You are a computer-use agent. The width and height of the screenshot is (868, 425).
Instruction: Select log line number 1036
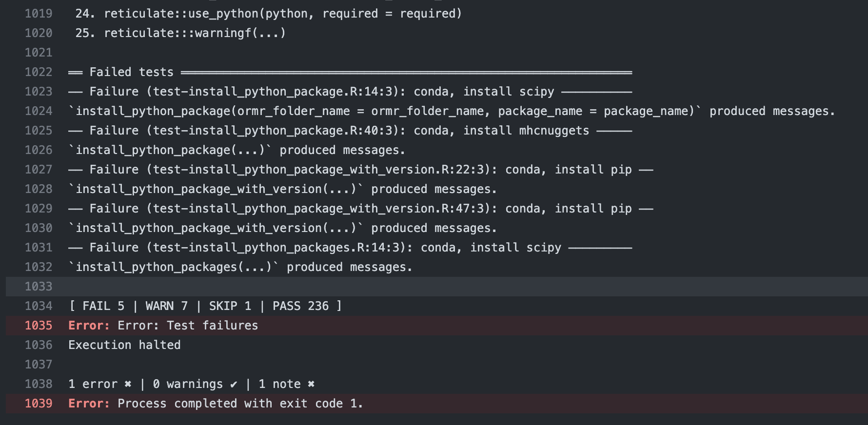coord(39,345)
